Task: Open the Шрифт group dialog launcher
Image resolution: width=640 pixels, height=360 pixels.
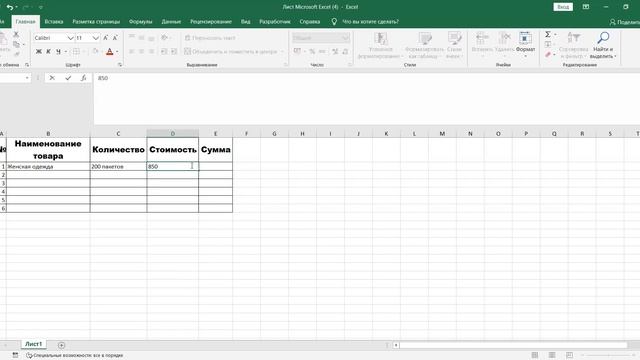Action: coord(120,65)
